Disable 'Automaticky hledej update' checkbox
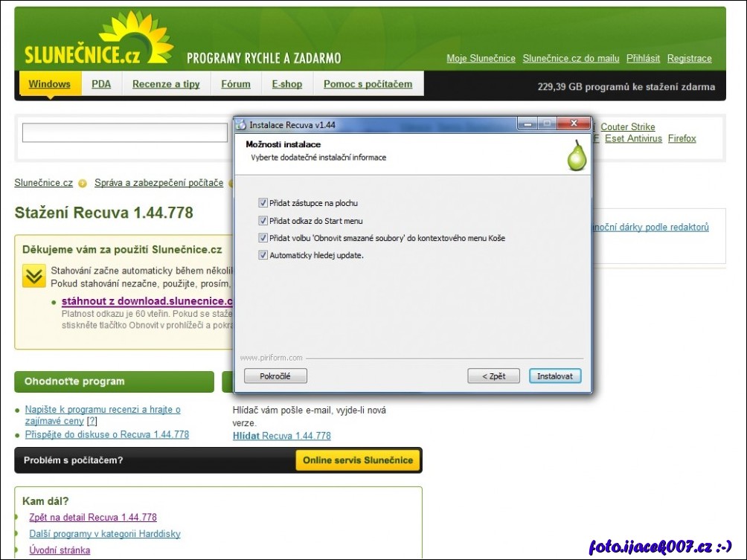Image resolution: width=747 pixels, height=560 pixels. (263, 255)
